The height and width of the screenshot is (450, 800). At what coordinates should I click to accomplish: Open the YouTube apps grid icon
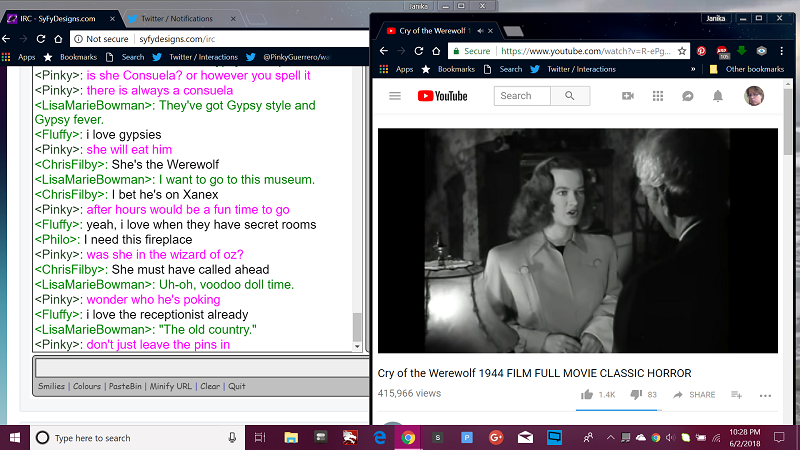click(x=658, y=96)
